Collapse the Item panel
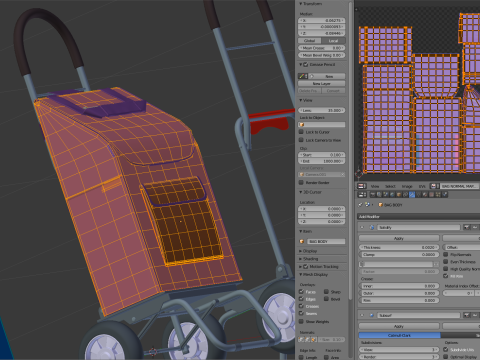The height and width of the screenshot is (360, 480). (x=301, y=231)
